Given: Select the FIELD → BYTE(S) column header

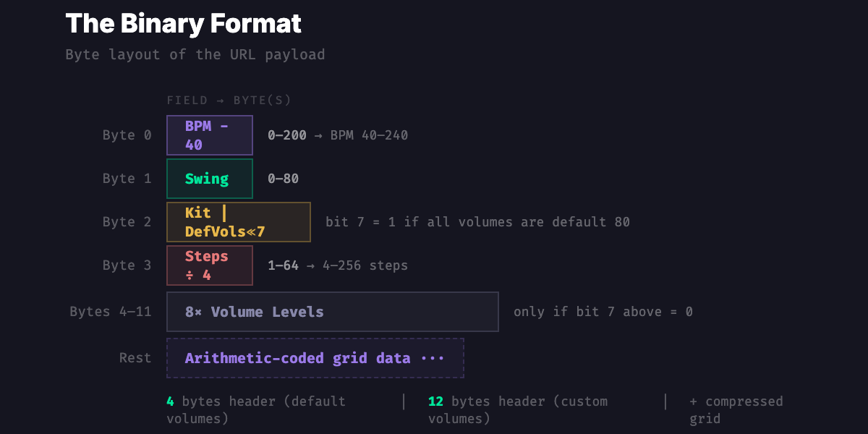Looking at the screenshot, I should tap(228, 100).
